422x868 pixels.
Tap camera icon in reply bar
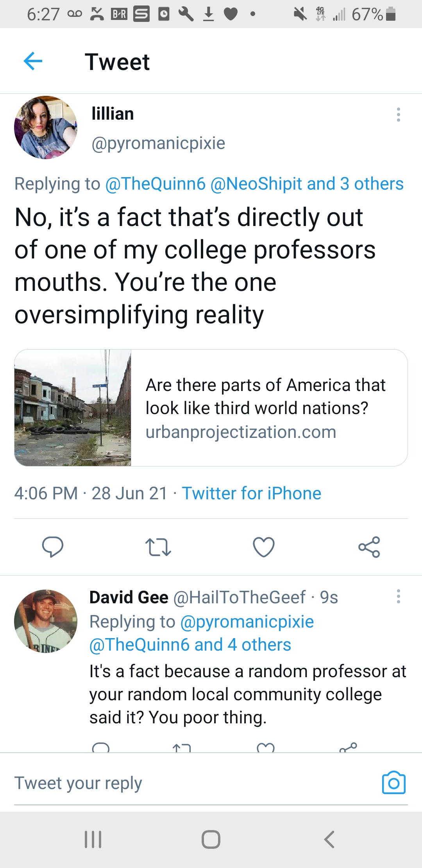[393, 783]
